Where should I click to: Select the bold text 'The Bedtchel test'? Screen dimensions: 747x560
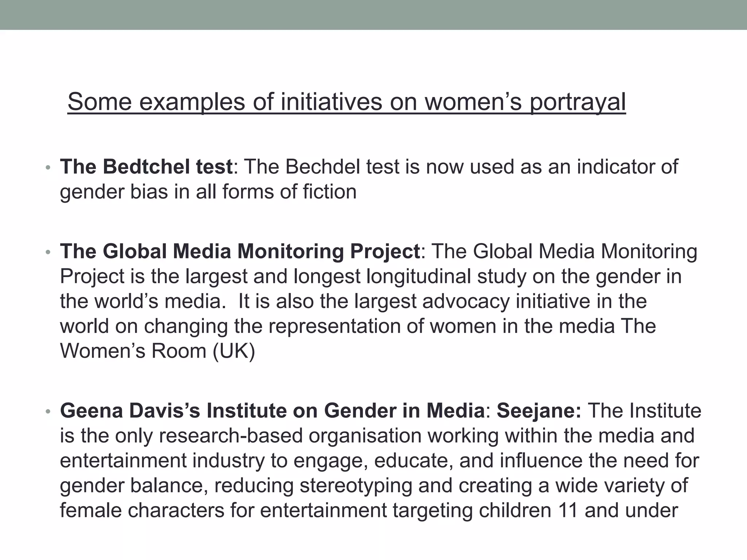[x=146, y=167]
